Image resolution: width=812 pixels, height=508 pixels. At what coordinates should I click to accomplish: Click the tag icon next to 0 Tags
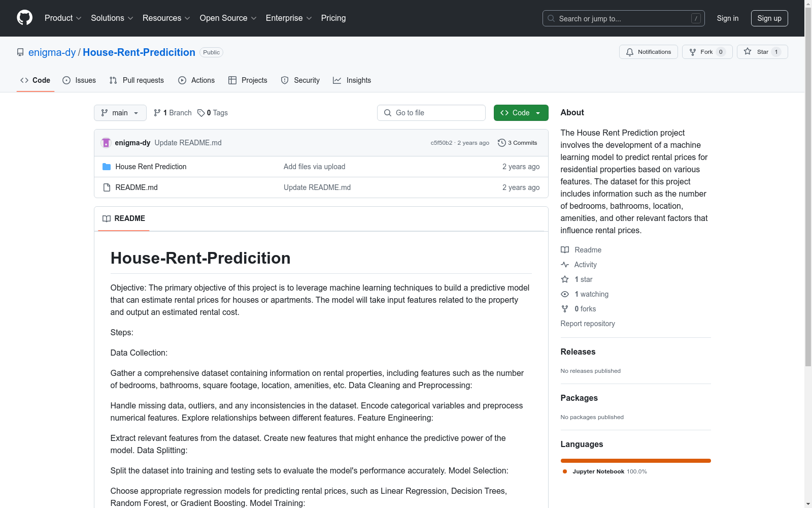click(201, 113)
